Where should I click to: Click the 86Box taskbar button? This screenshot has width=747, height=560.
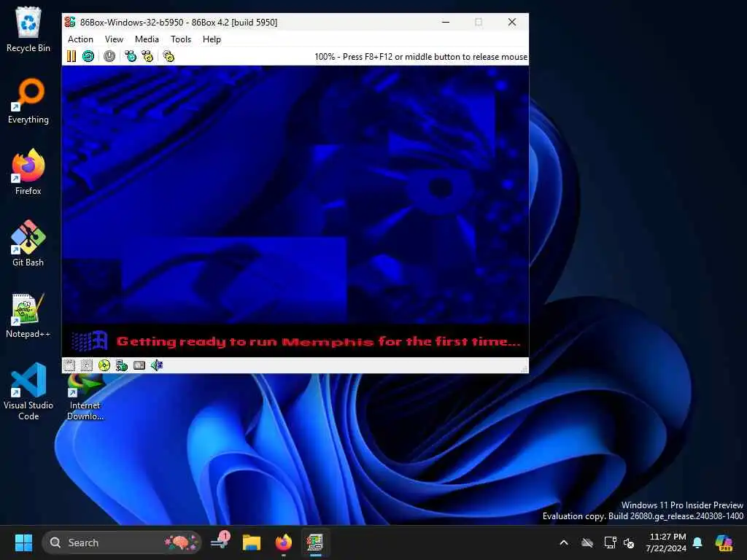tap(315, 542)
